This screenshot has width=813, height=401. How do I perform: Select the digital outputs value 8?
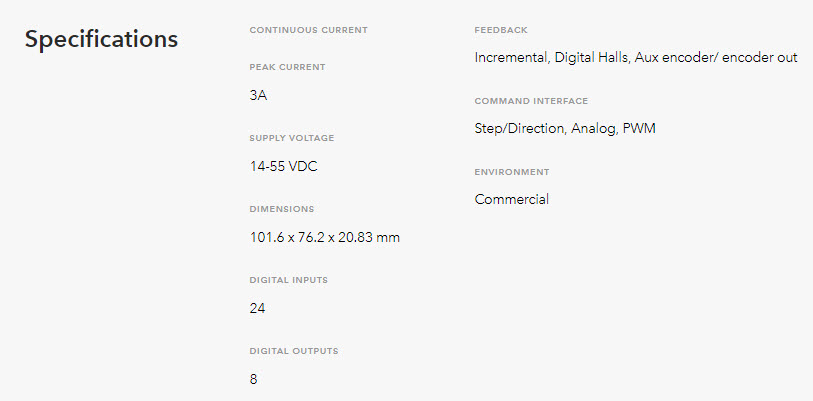point(253,380)
